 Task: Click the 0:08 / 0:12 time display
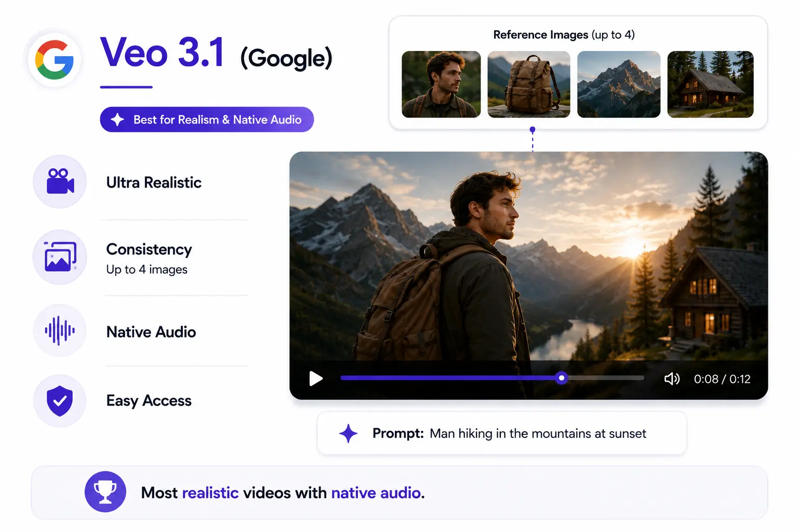click(x=722, y=379)
